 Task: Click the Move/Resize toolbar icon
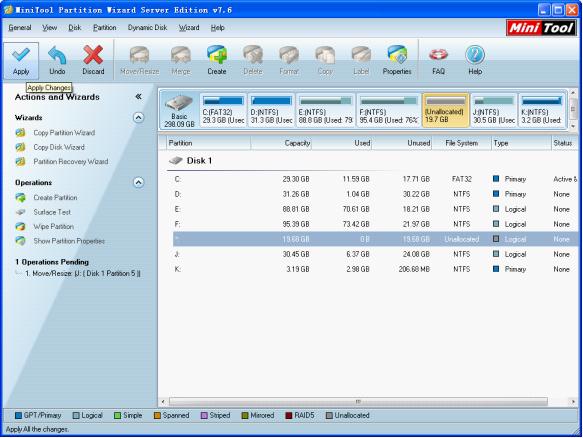click(x=139, y=55)
